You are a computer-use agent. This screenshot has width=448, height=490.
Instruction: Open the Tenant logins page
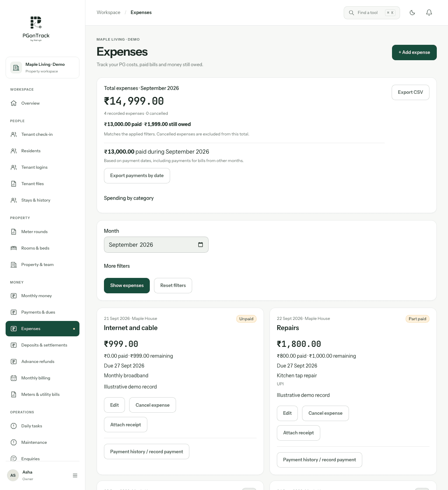[42, 167]
